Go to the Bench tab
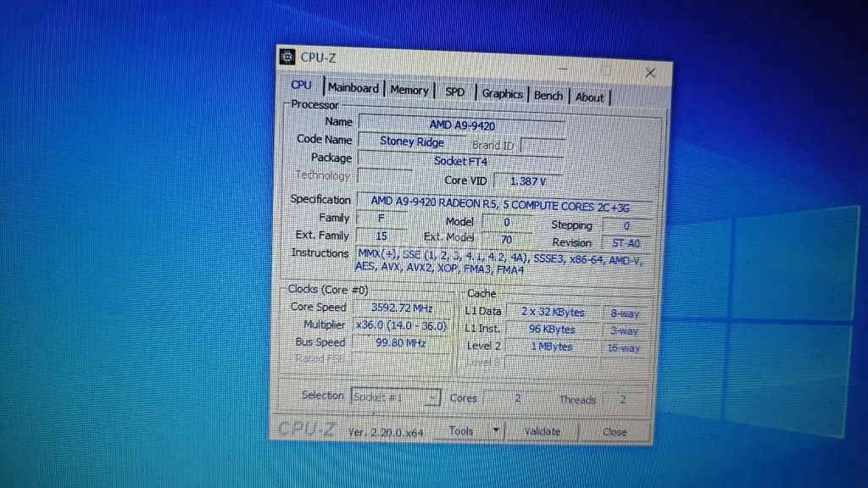868x488 pixels. click(548, 96)
